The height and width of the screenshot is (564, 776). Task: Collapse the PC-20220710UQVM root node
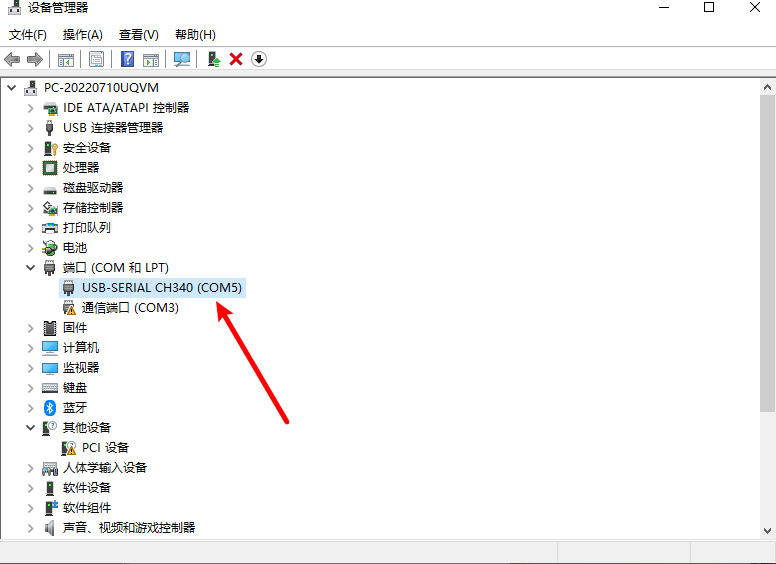pyautogui.click(x=12, y=88)
